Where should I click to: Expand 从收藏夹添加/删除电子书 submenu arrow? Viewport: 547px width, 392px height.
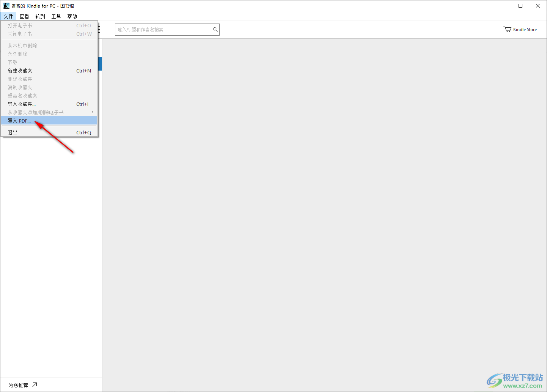[x=93, y=112]
